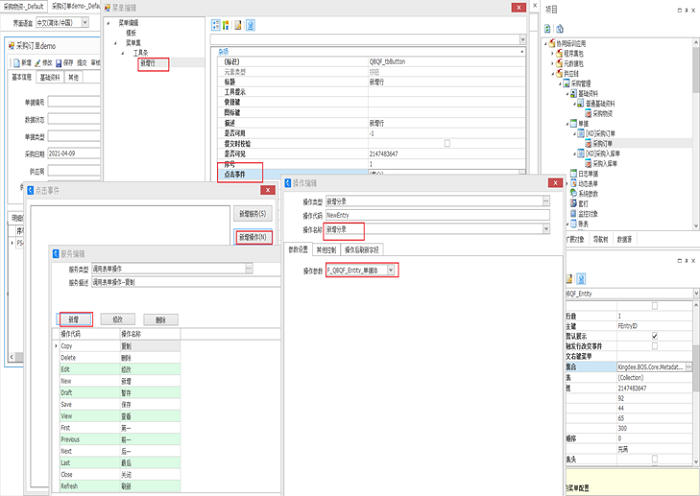
Task: Select the Delete row in operation list
Action: 70,355
